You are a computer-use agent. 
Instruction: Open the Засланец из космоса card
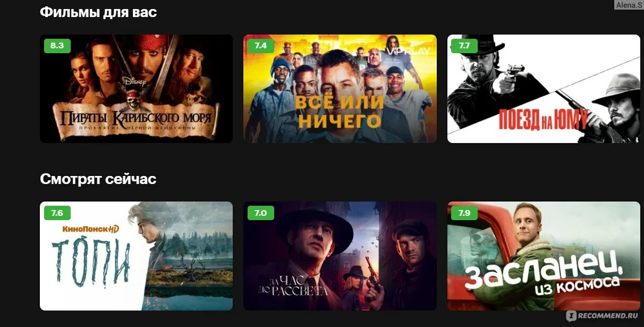point(544,256)
